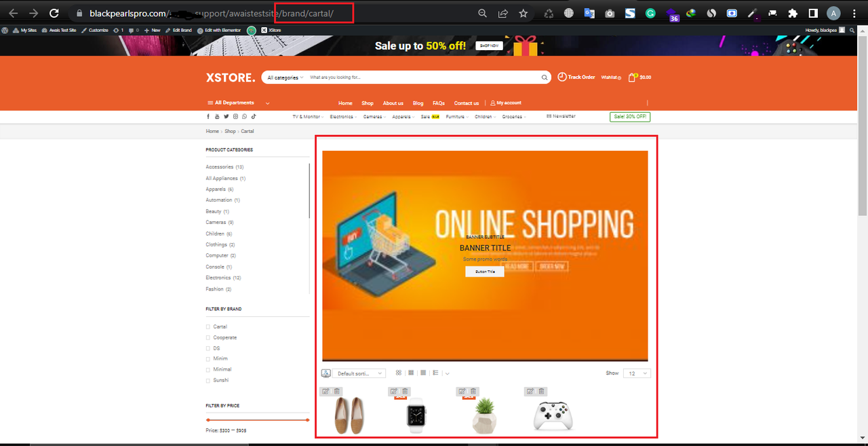Click edit icon above the loafers product
The image size is (868, 446).
[x=325, y=391]
